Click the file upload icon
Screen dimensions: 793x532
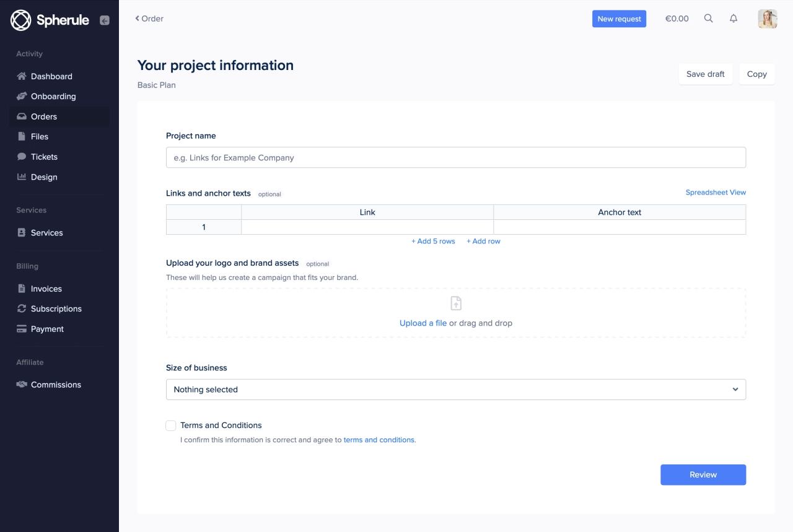[456, 303]
